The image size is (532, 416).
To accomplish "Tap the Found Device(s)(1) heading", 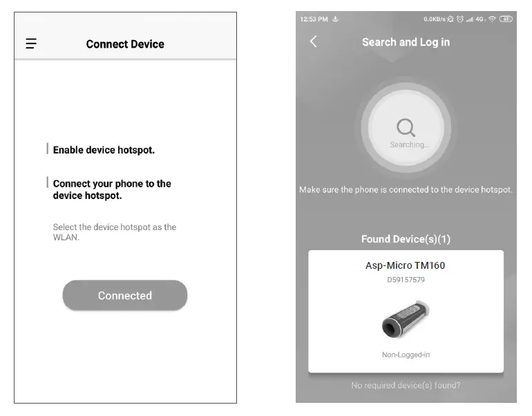I will coord(406,239).
